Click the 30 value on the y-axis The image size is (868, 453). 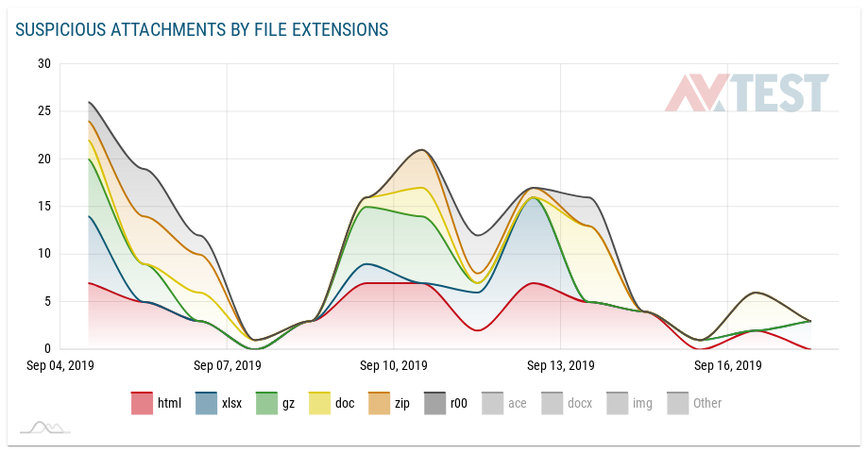coord(44,64)
